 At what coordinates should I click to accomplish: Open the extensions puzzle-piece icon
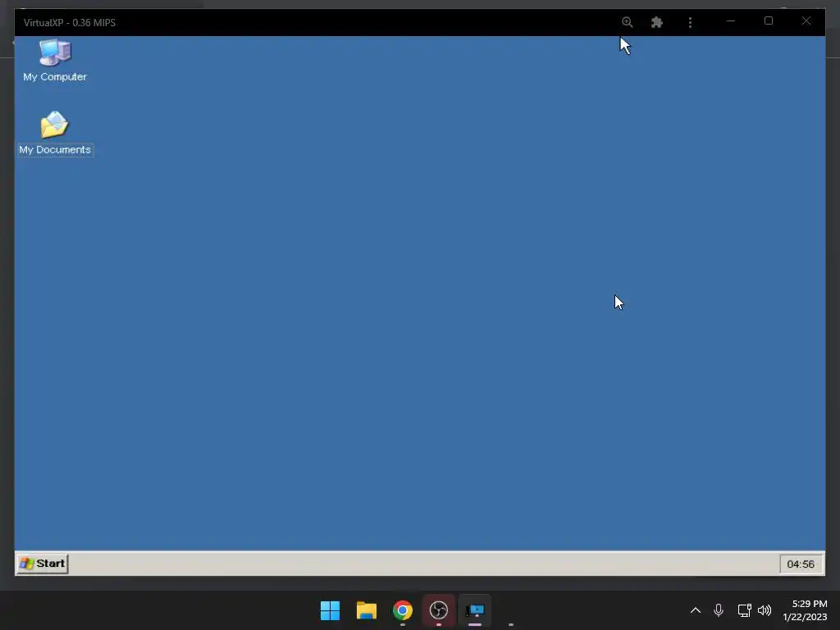tap(657, 22)
